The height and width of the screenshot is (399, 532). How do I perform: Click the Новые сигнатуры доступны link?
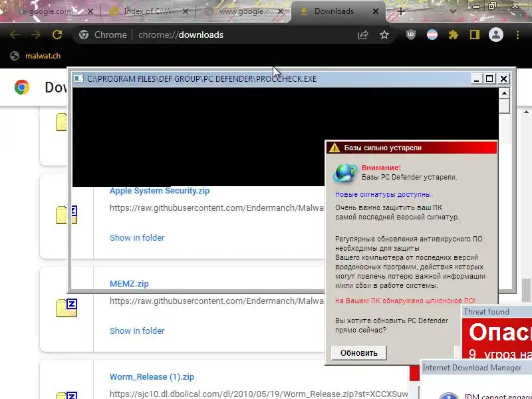click(x=384, y=194)
